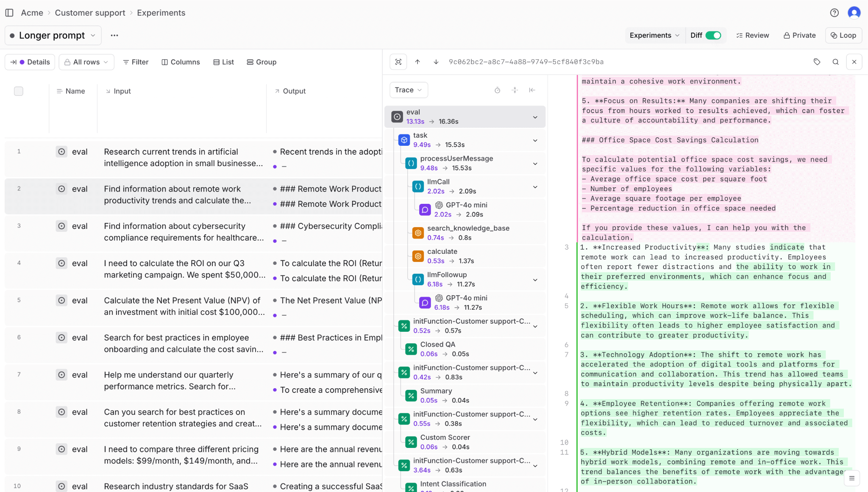Collapse all trace spans with the collapse-left icon

coord(532,90)
